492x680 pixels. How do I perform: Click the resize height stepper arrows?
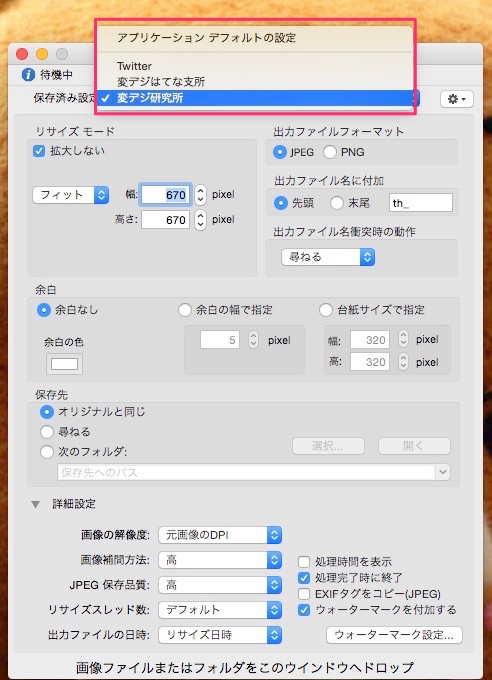(x=200, y=220)
